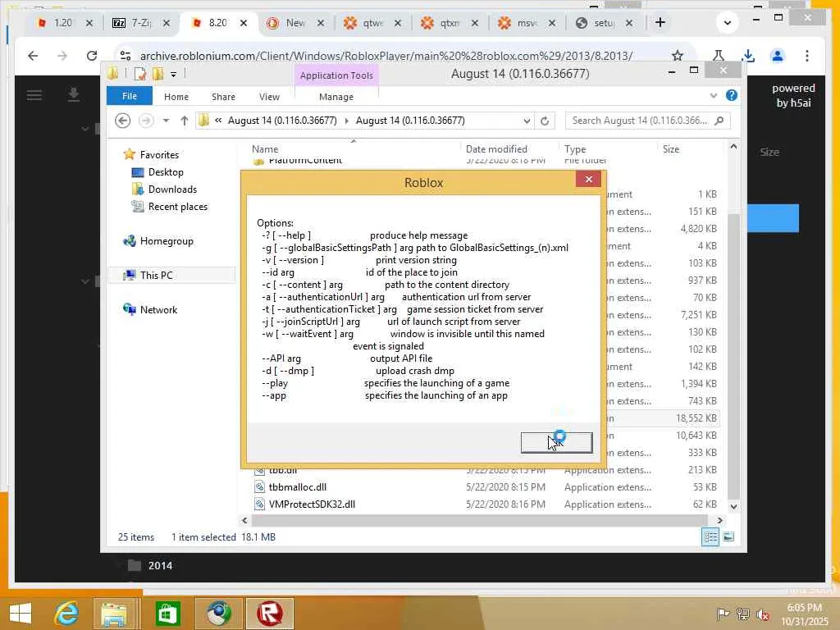Open browser downloads icon

point(748,56)
